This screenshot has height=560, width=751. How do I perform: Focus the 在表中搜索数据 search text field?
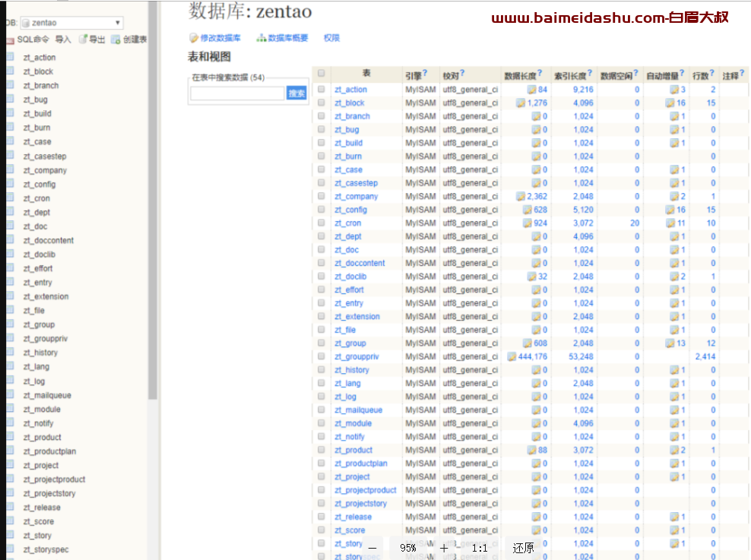[237, 93]
